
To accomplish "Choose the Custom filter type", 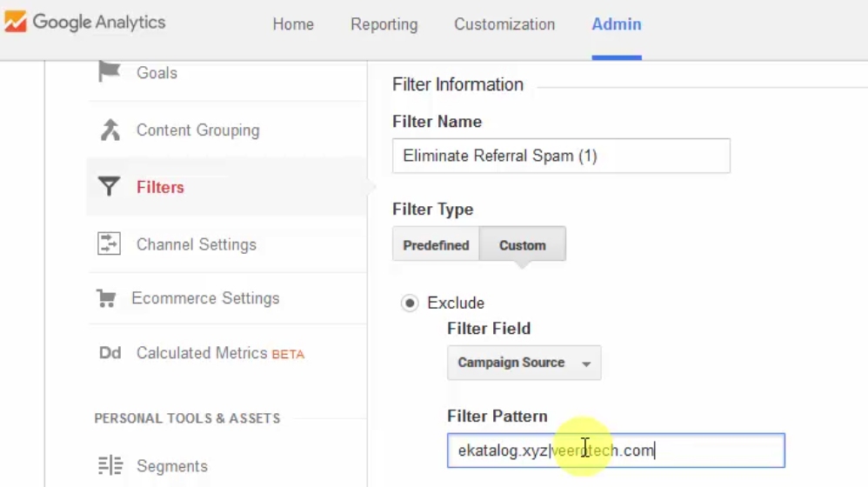I will point(523,244).
